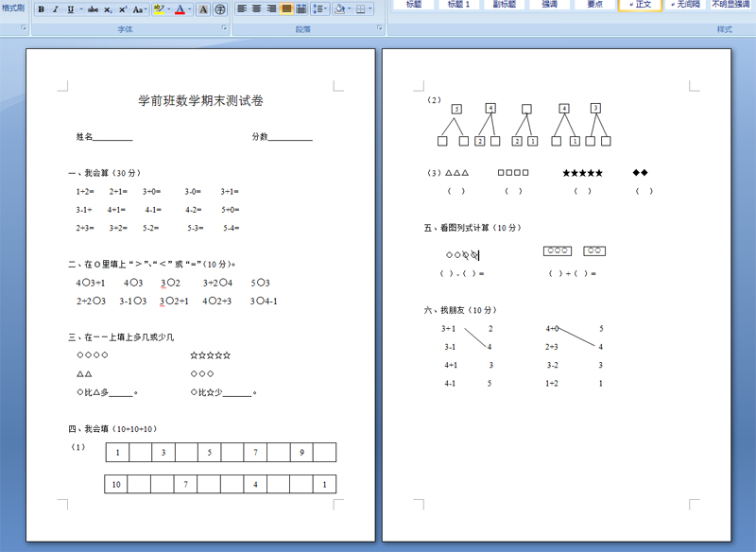Click the 姓名 blank line
This screenshot has width=756, height=552.
click(112, 137)
